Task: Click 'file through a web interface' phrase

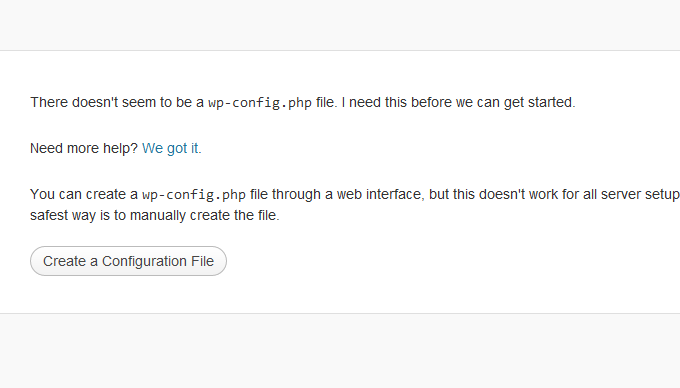Action: tap(336, 194)
